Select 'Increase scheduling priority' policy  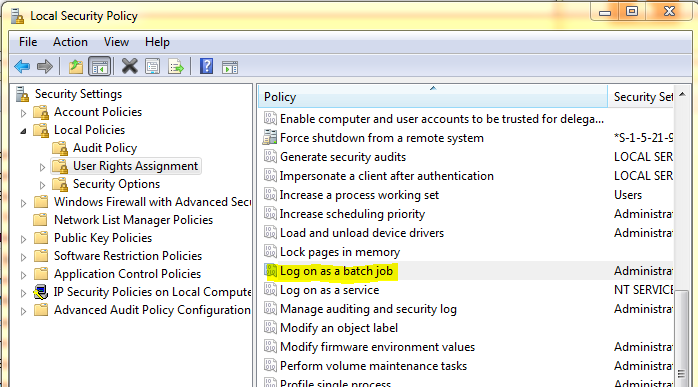[x=352, y=214]
